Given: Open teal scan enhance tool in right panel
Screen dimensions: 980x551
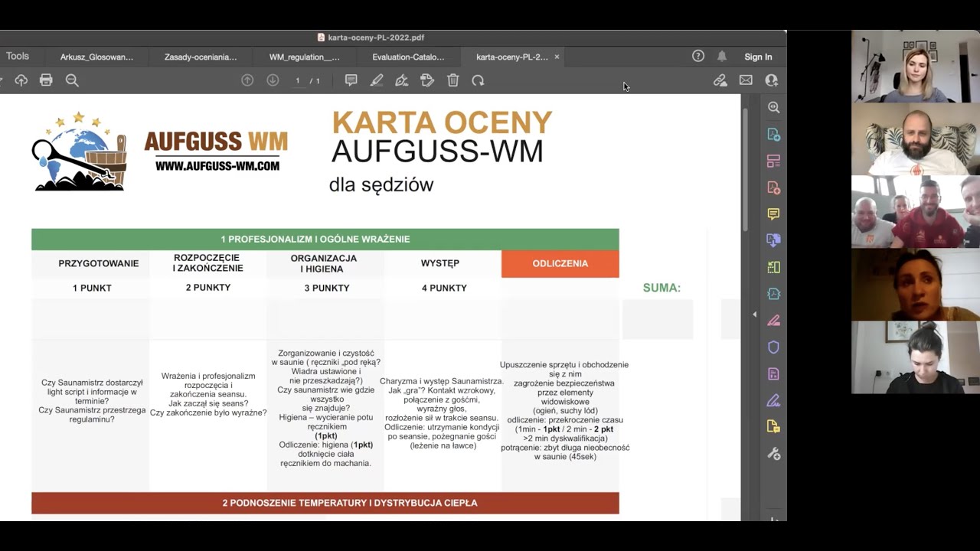Looking at the screenshot, I should (773, 294).
